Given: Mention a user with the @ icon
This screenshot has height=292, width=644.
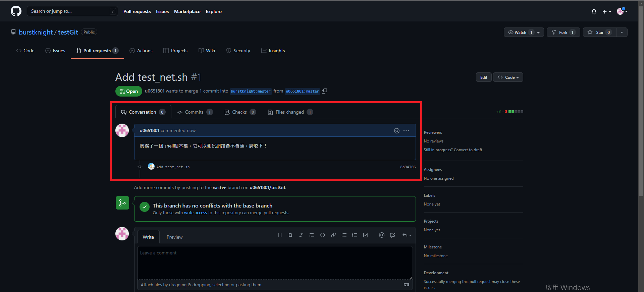Looking at the screenshot, I should tap(382, 235).
